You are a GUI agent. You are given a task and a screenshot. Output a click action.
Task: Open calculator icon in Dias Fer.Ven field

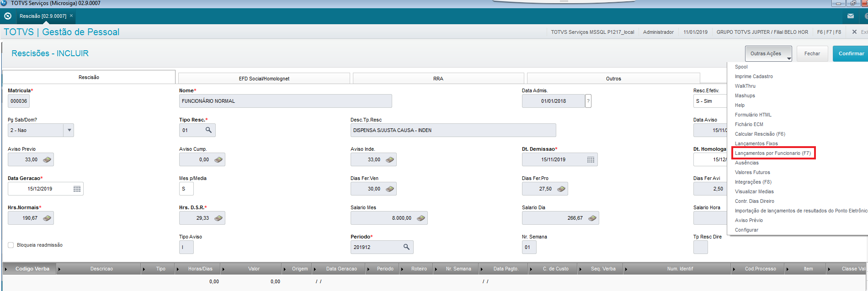point(390,189)
